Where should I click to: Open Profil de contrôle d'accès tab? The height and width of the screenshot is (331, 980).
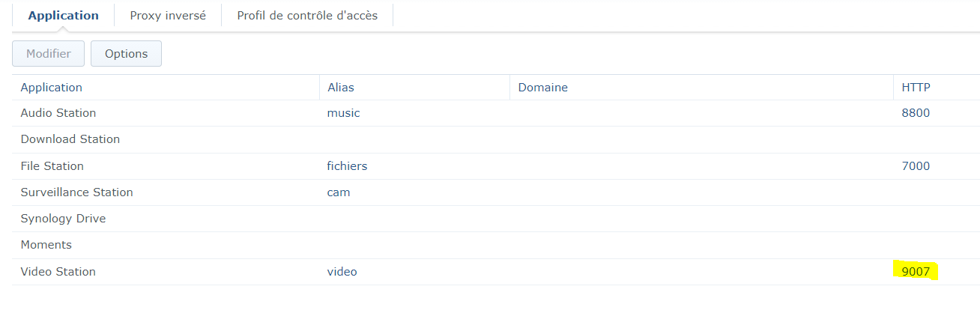click(x=307, y=16)
